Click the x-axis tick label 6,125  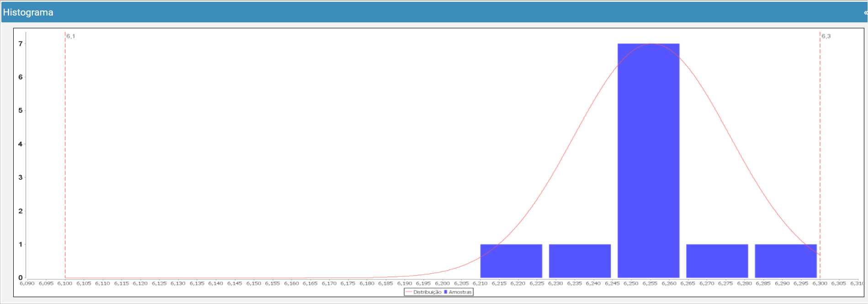point(159,283)
